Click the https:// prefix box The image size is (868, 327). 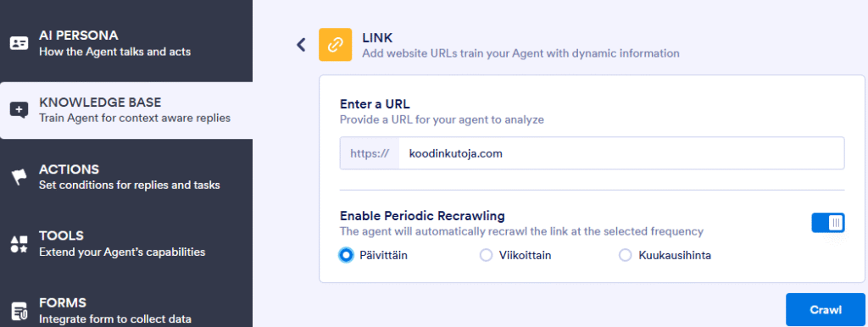click(x=370, y=153)
